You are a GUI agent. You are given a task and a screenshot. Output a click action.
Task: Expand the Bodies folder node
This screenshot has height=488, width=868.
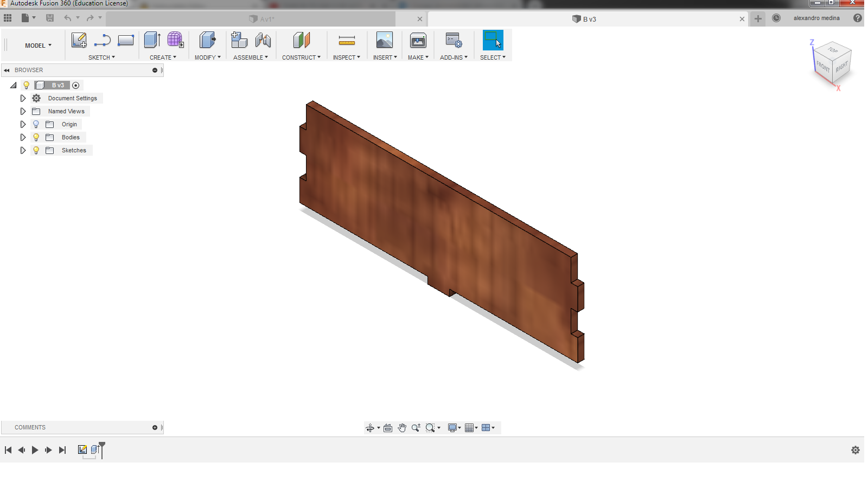click(23, 137)
